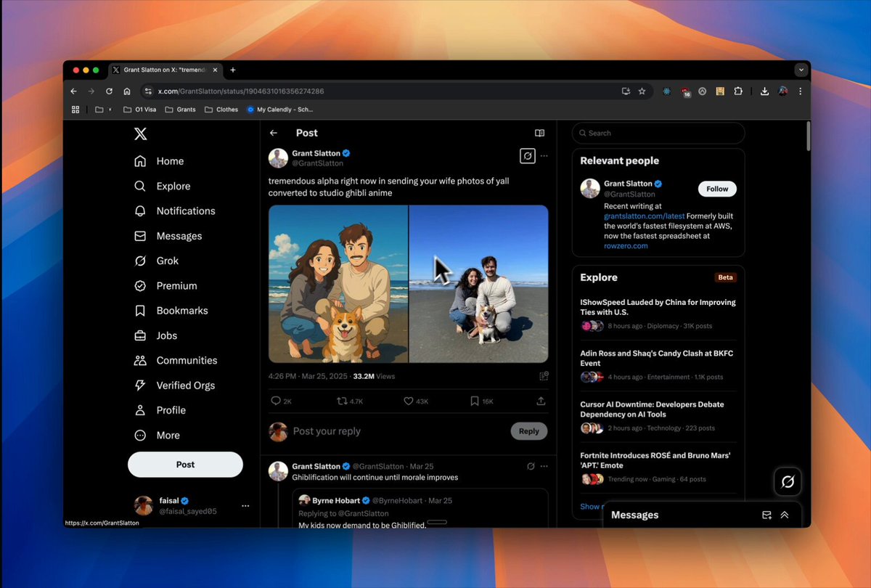This screenshot has width=871, height=588.
Task: Go back with the Post header arrow
Action: [x=274, y=133]
